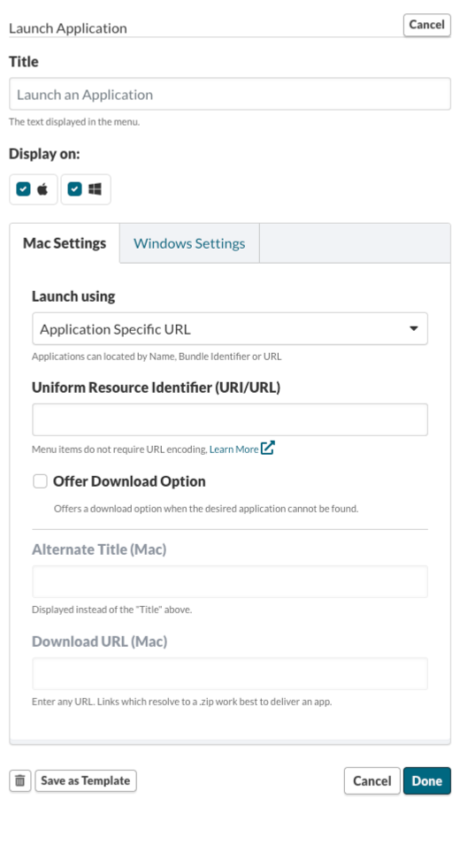Click the dropdown arrow beside Application Specific URL
Viewport: 460px width, 868px height.
[x=413, y=329]
